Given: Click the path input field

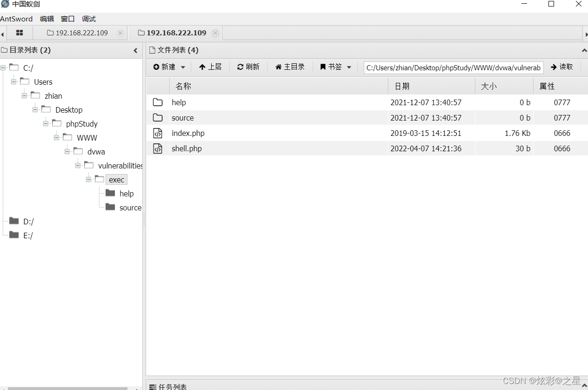Looking at the screenshot, I should click(x=454, y=67).
